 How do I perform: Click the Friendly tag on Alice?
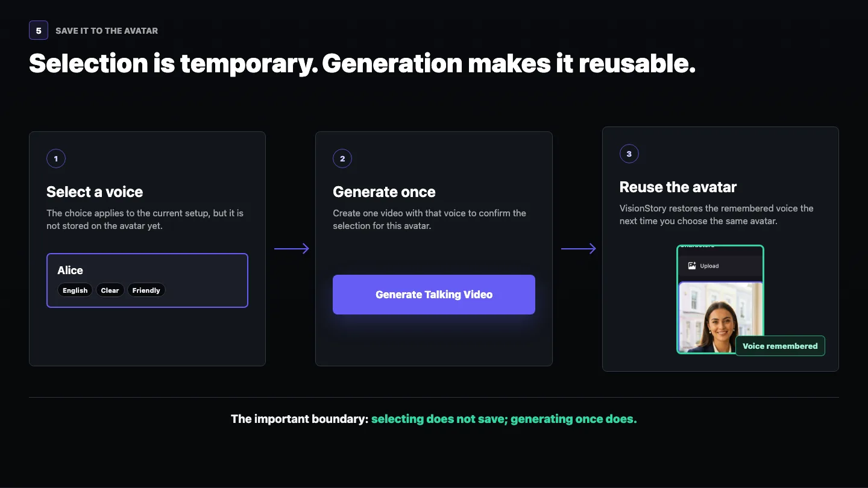(146, 290)
